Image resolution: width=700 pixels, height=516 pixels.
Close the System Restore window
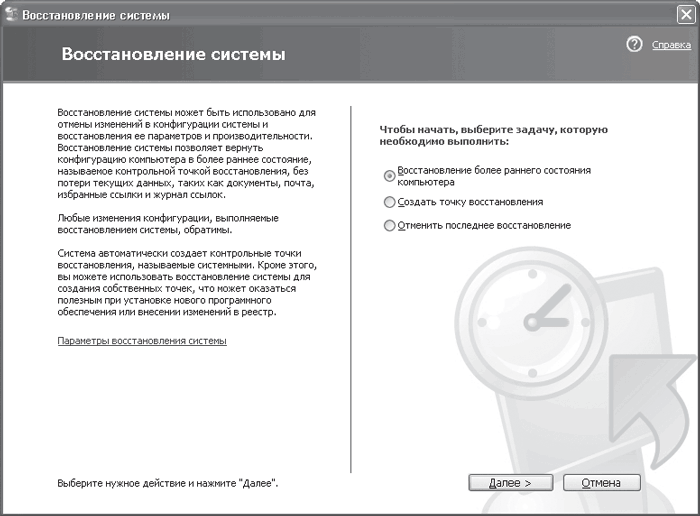[x=686, y=15]
